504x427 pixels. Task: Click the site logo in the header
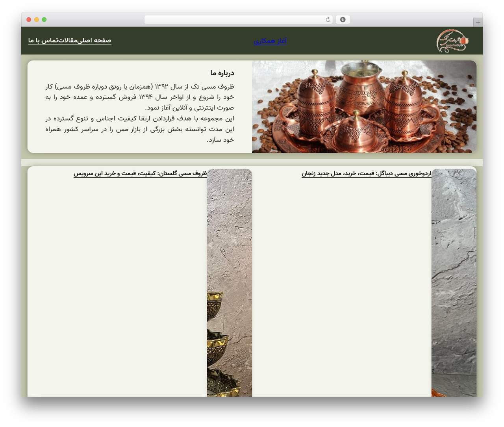(x=452, y=41)
